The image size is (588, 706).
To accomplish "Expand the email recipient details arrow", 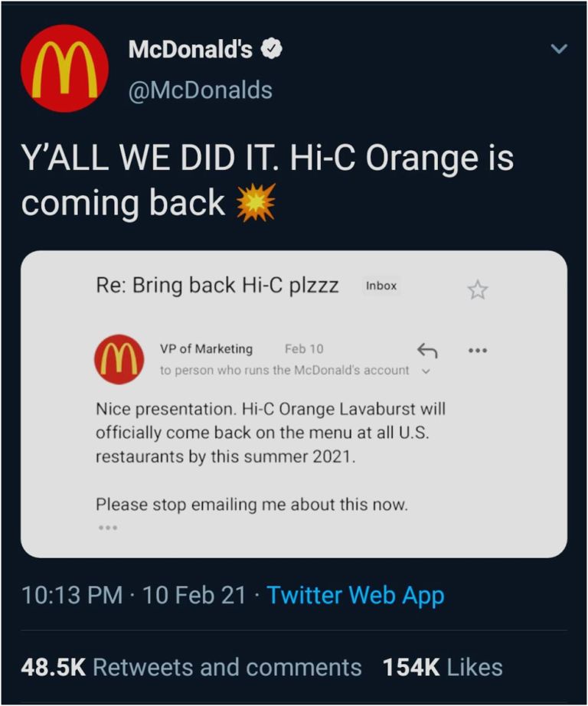I will tap(427, 371).
